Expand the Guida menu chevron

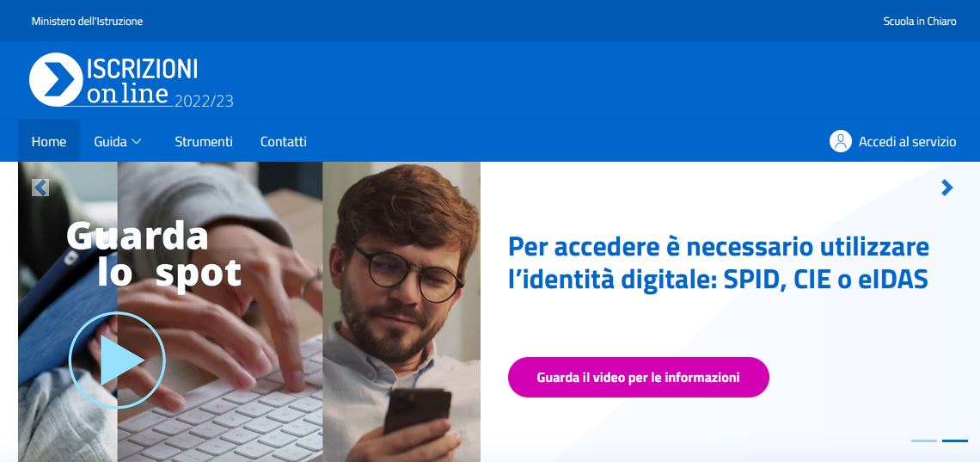tap(136, 142)
